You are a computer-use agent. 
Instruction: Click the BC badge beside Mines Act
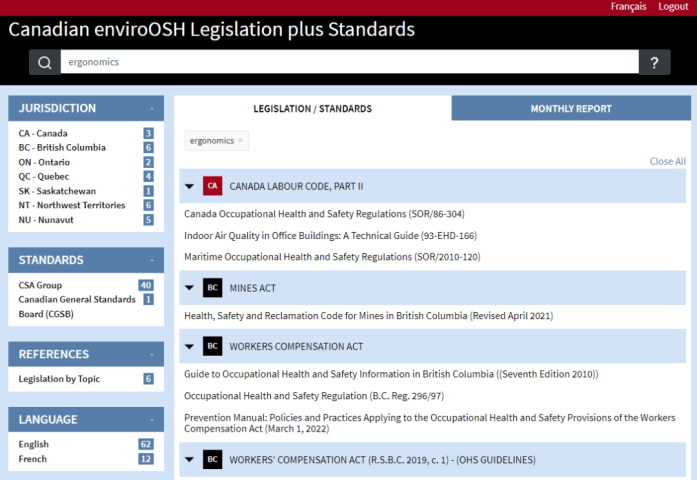click(212, 288)
